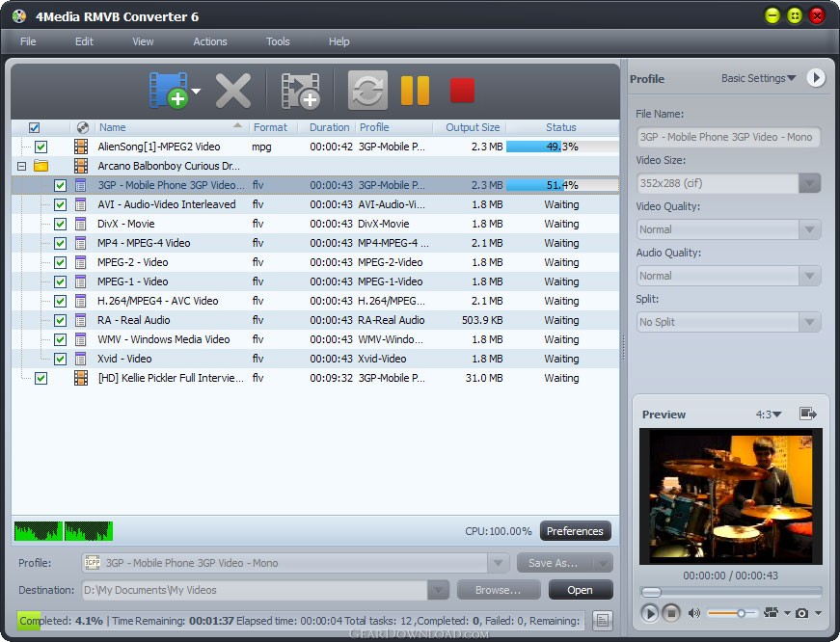840x642 pixels.
Task: Pause conversion with the yellow pause icon
Action: [415, 91]
